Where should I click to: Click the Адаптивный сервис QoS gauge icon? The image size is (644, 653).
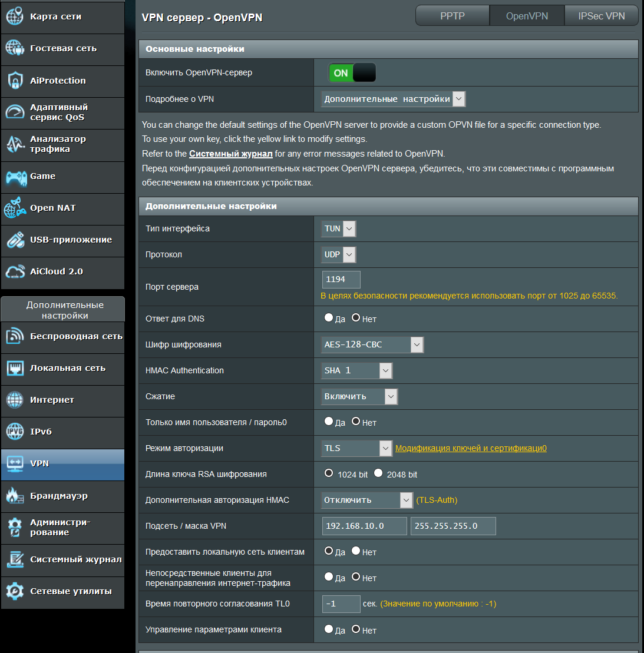click(15, 112)
